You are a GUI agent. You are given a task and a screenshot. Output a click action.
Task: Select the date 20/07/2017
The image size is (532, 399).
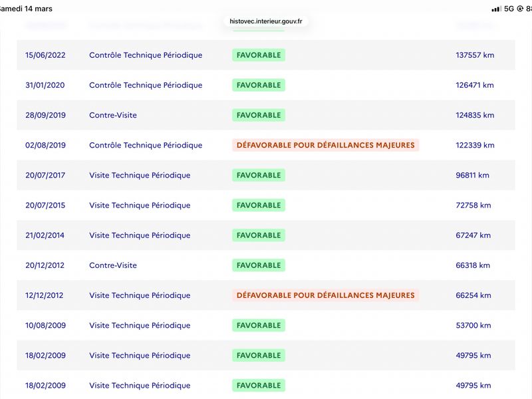45,175
